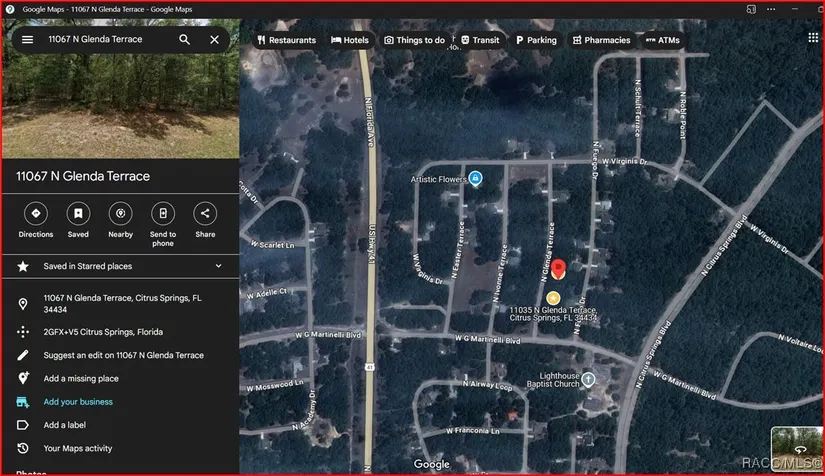Clear the search box with X

214,40
